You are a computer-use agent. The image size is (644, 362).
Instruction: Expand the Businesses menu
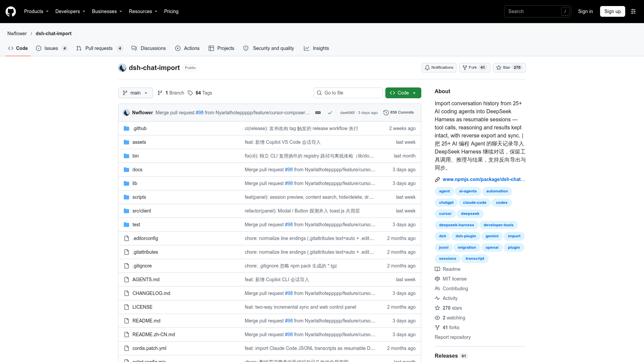click(107, 11)
